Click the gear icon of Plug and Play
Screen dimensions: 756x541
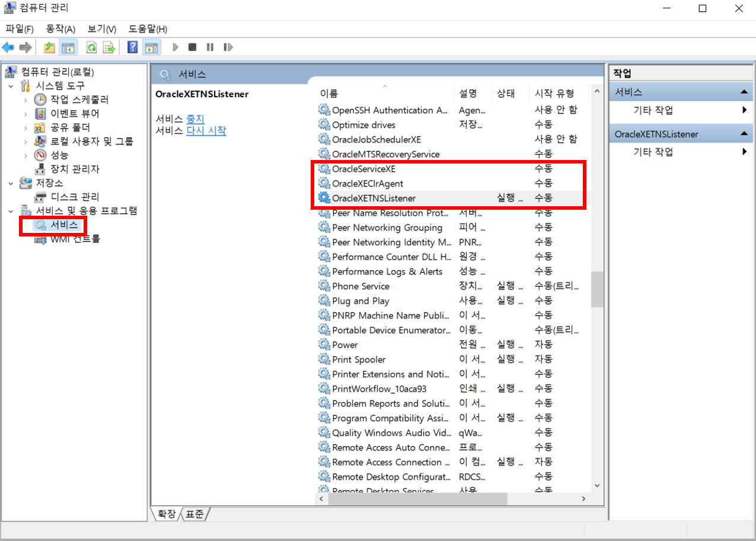point(324,300)
